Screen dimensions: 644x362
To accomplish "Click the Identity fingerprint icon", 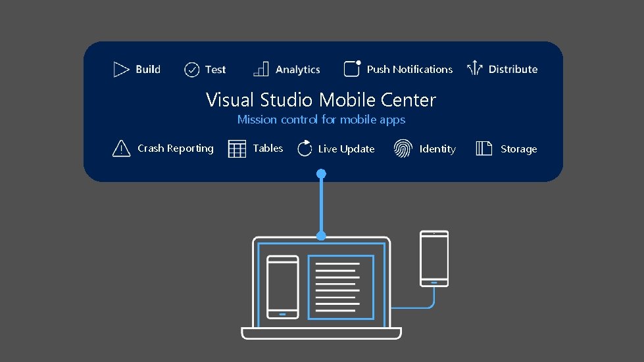I will [x=403, y=148].
